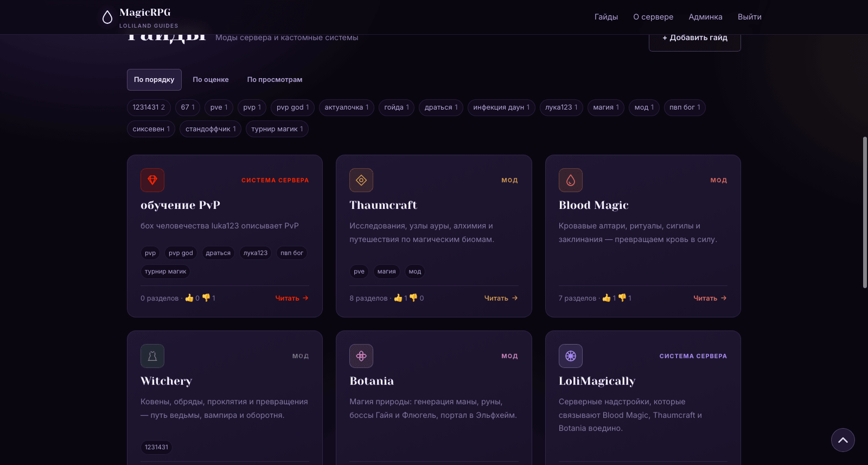Open the Гайды navigation item
The height and width of the screenshot is (465, 868).
(x=606, y=17)
